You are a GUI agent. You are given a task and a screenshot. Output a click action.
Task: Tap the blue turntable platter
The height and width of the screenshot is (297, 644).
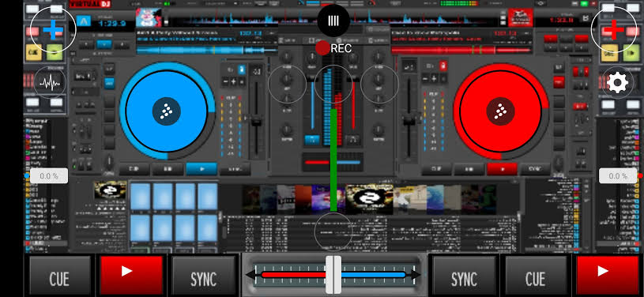tap(167, 111)
